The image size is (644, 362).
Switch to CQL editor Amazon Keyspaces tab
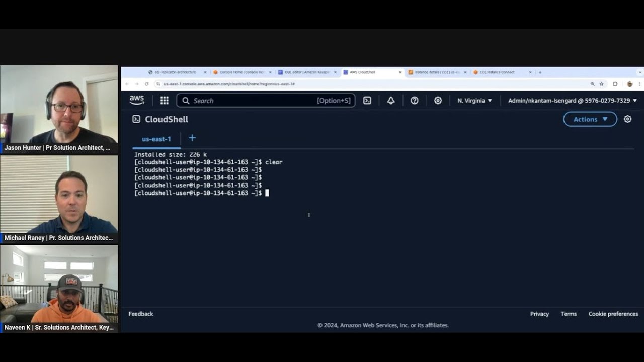(306, 72)
